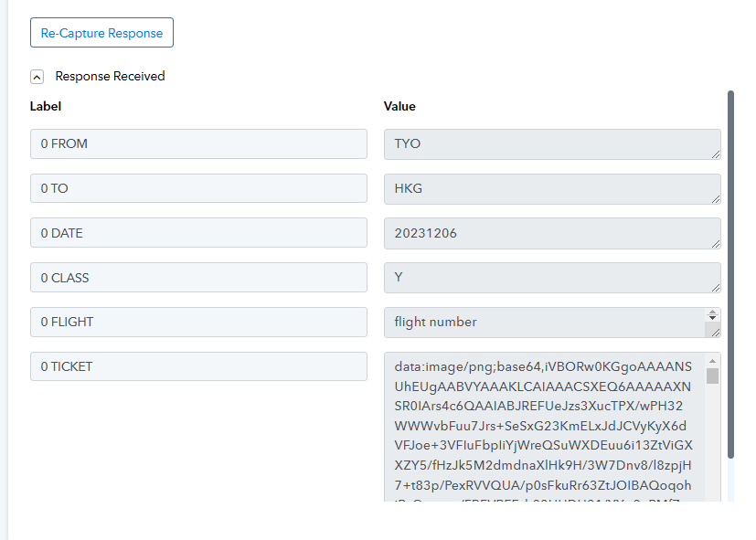
Task: Click the 20231206 date value field
Action: pyautogui.click(x=552, y=233)
